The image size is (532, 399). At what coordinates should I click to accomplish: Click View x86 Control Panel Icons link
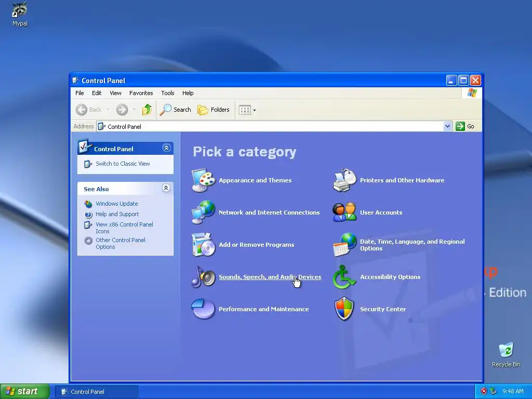(x=124, y=228)
